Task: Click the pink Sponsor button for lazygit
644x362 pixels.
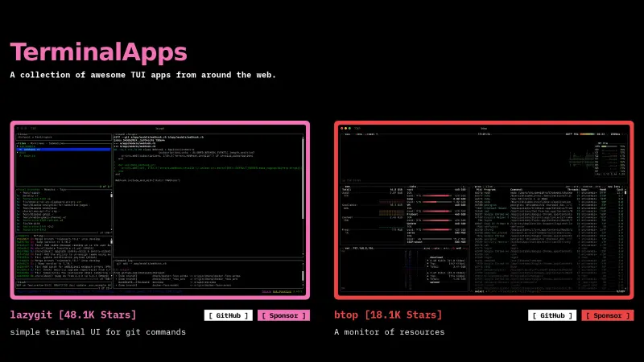Action: [283, 315]
